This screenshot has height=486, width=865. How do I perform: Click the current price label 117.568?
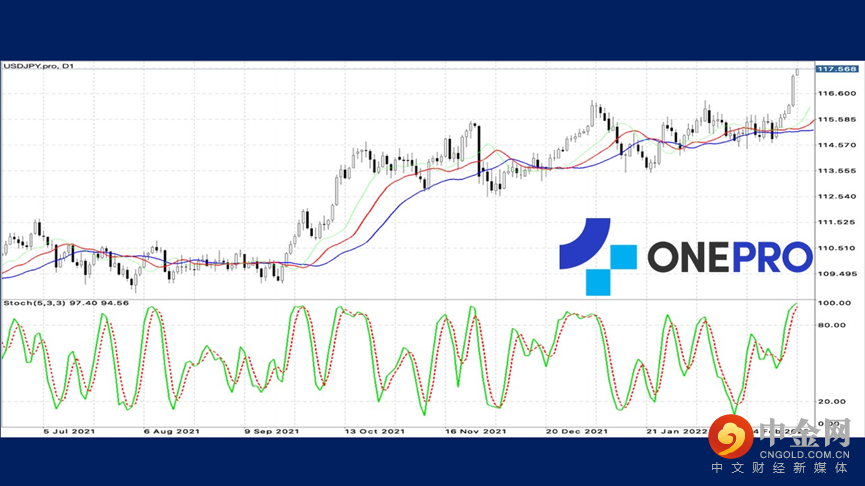coord(836,69)
